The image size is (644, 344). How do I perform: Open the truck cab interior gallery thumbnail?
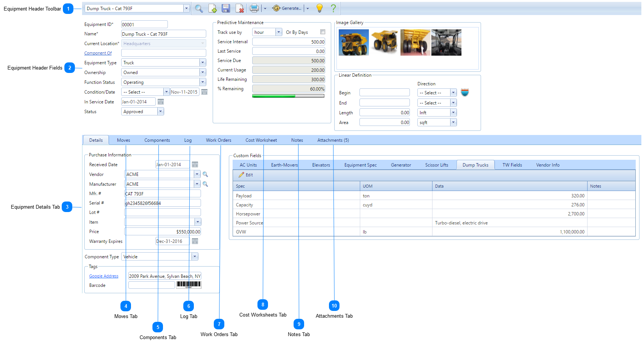446,42
